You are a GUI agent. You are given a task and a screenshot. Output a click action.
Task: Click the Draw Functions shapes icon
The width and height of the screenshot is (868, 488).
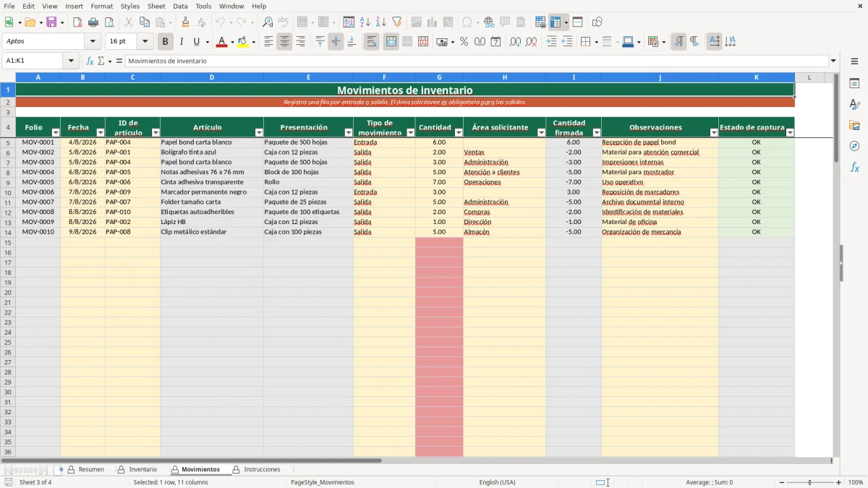coord(597,22)
